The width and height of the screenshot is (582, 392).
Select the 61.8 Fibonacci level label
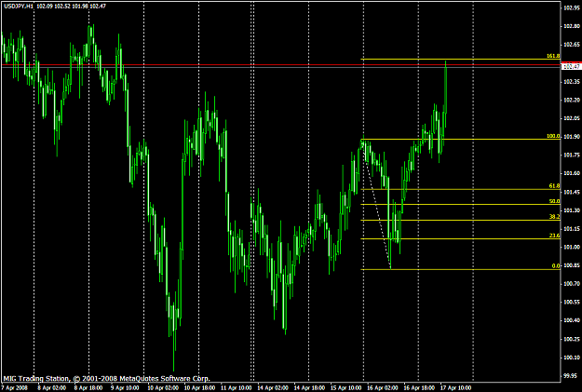(554, 186)
